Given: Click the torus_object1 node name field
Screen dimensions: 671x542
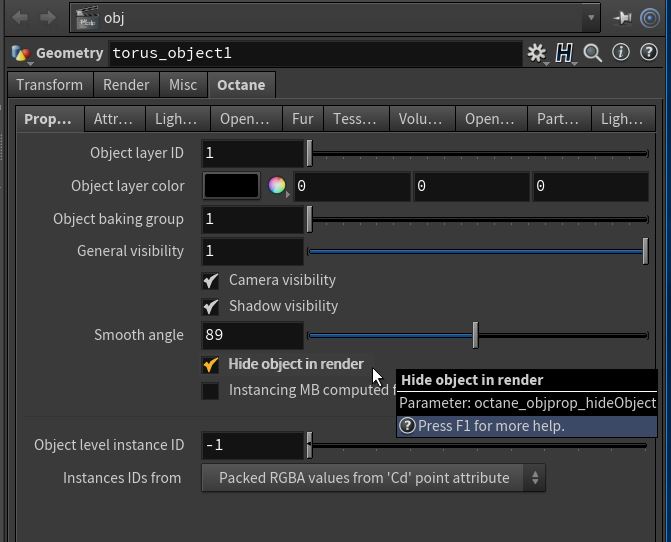Looking at the screenshot, I should [316, 53].
